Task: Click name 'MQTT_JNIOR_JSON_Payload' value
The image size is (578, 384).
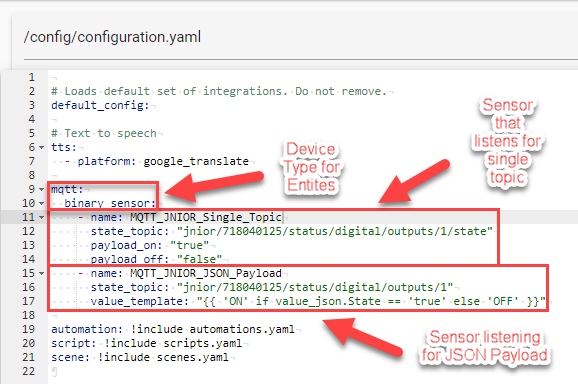Action: pos(206,273)
